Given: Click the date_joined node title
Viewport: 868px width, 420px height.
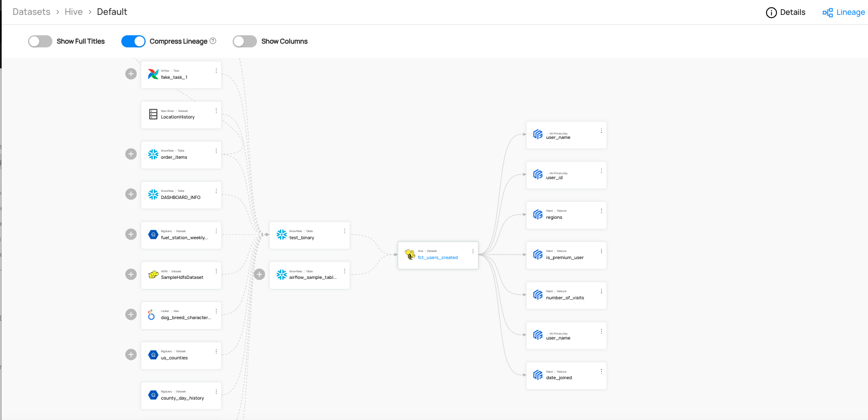Looking at the screenshot, I should pyautogui.click(x=559, y=378).
